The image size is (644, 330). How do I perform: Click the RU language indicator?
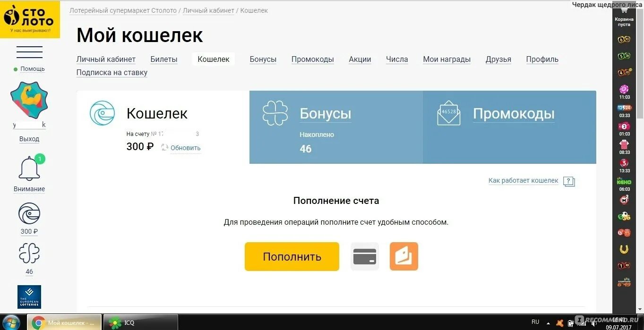(535, 322)
